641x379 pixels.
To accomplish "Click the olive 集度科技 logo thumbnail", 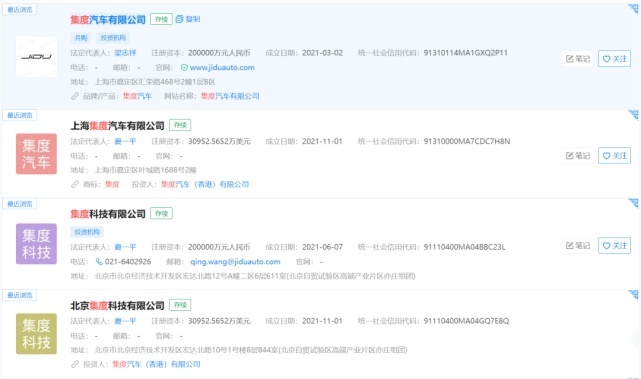I will 36,334.
